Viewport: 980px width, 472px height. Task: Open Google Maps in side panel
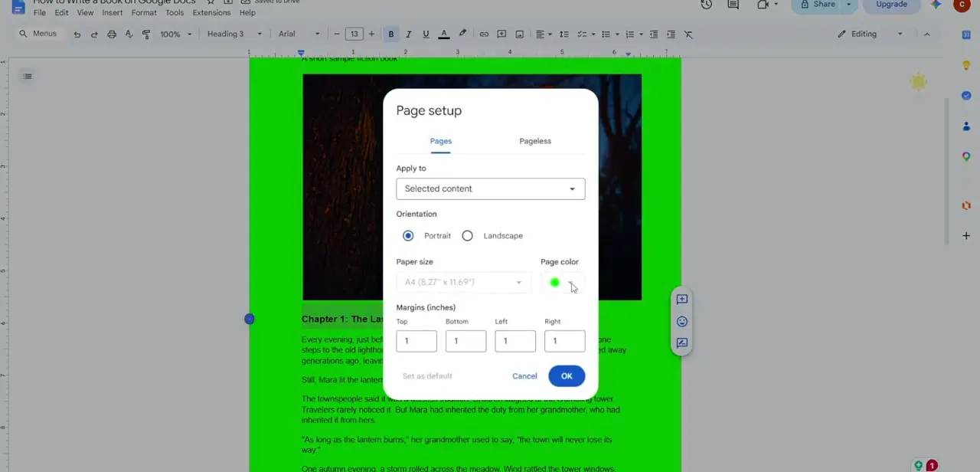[966, 156]
